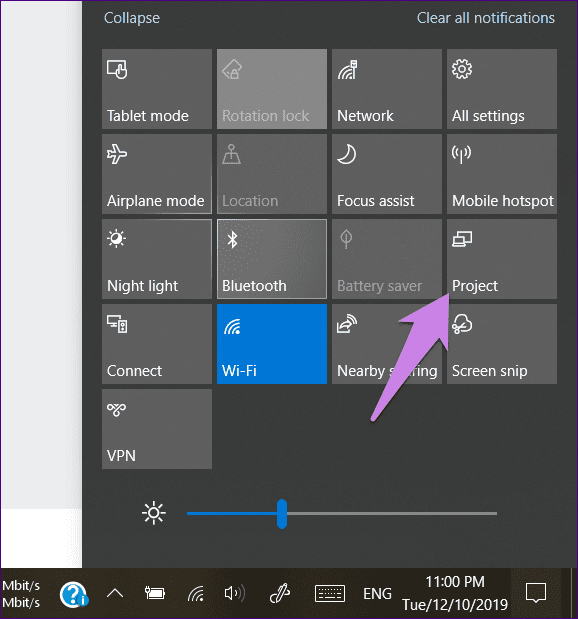The width and height of the screenshot is (578, 619).
Task: Enable the Airplane mode tile
Action: click(x=157, y=174)
